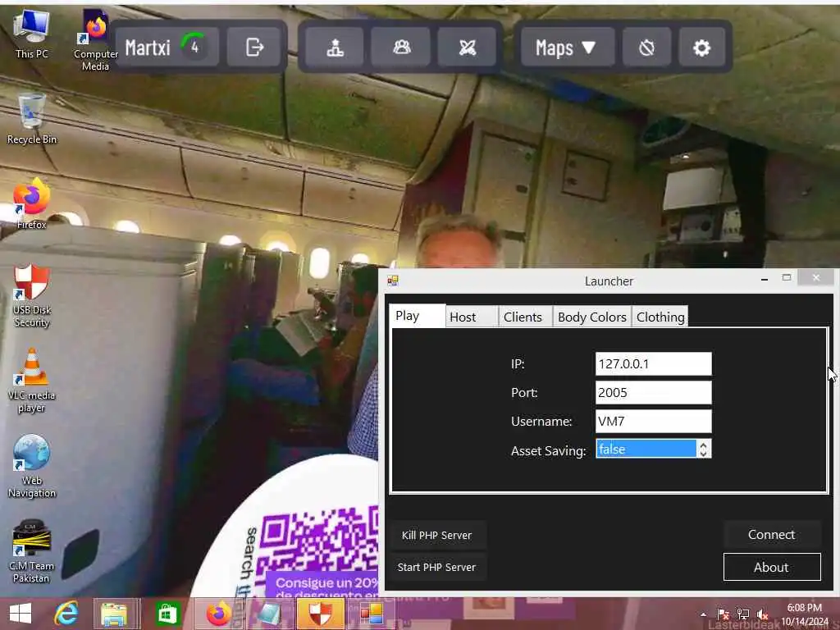The height and width of the screenshot is (630, 840).
Task: Click the IP field showing 127.0.0.1
Action: 654,363
